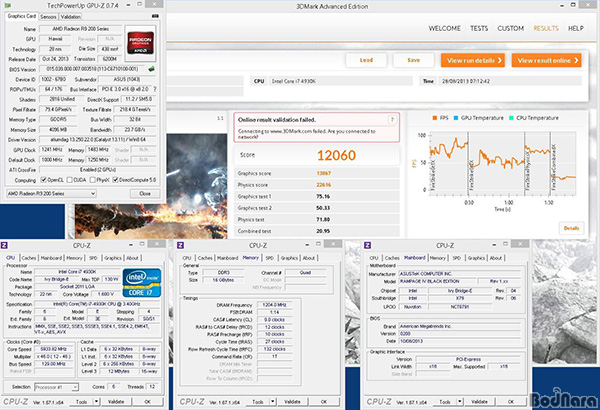Click the CPU-Z icon of the CPU tab window

[4, 245]
